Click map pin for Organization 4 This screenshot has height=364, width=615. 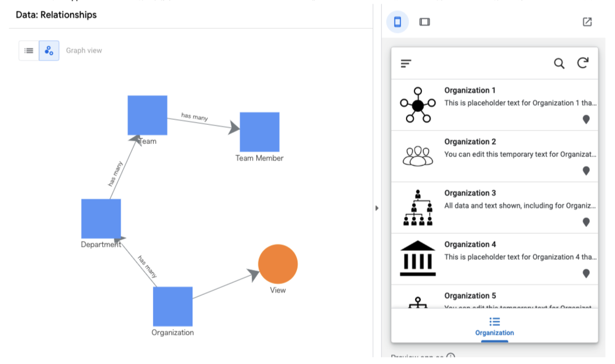[x=586, y=274]
